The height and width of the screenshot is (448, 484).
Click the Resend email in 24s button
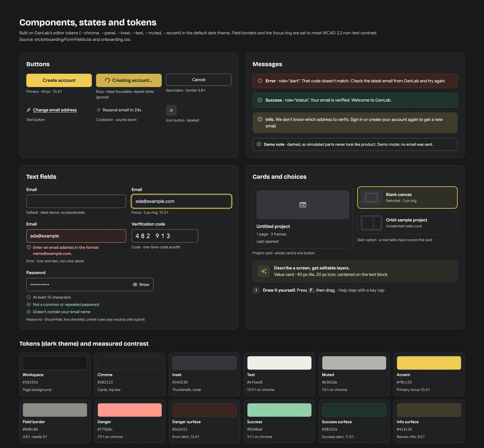click(119, 110)
